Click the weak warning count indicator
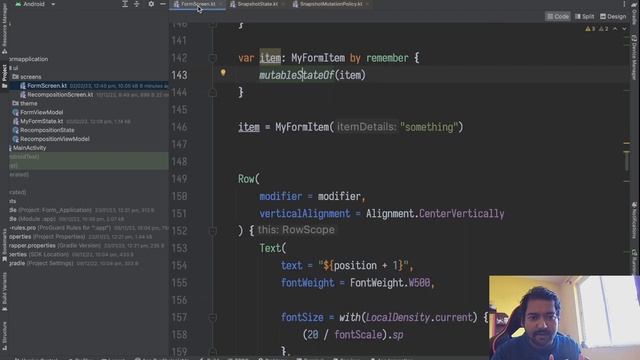 point(603,29)
